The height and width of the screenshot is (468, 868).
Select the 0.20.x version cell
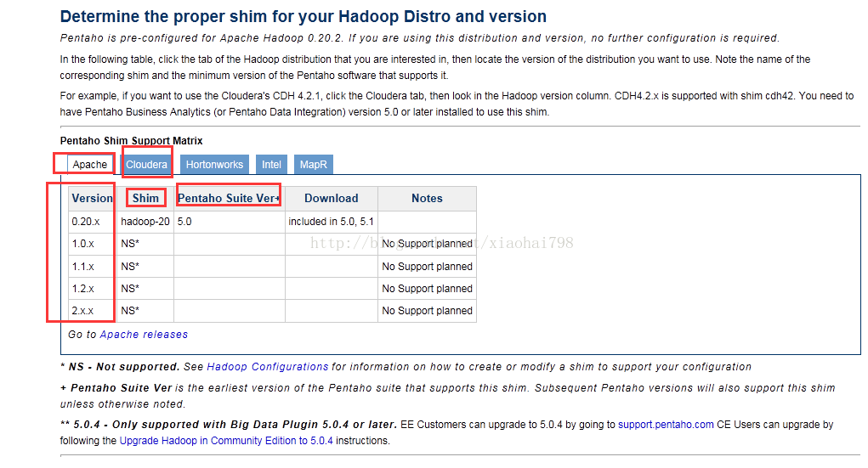pos(93,222)
